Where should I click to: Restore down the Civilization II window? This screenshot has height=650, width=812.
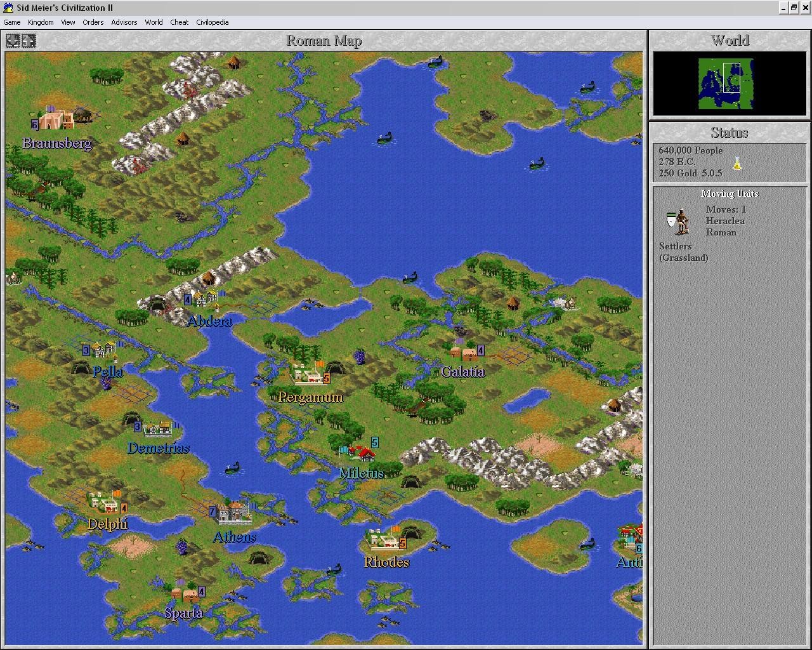(x=794, y=8)
